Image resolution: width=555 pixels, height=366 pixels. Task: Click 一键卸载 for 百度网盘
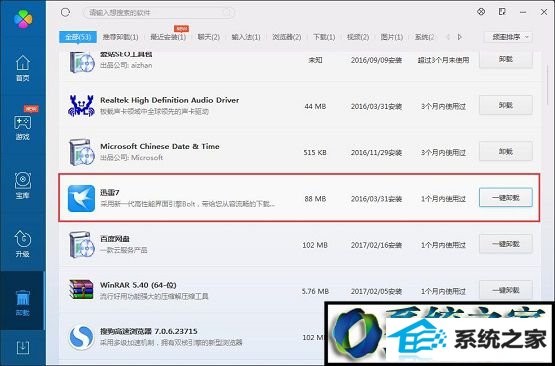506,244
